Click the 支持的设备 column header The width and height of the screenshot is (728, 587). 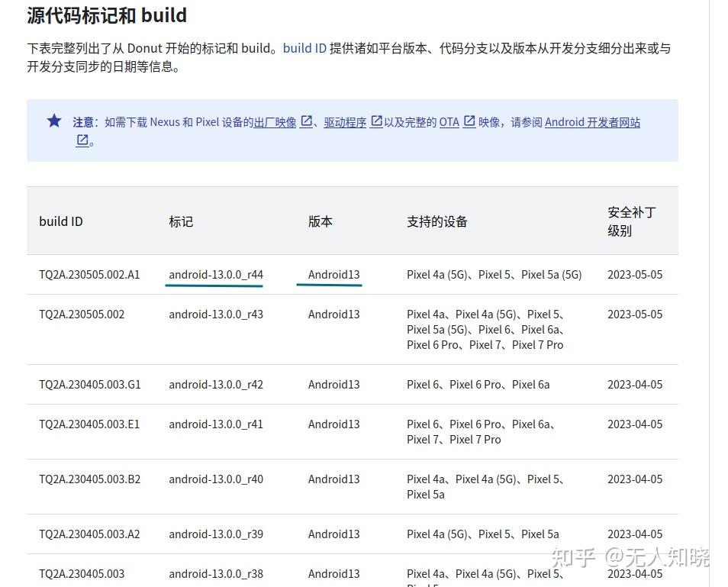(x=437, y=221)
